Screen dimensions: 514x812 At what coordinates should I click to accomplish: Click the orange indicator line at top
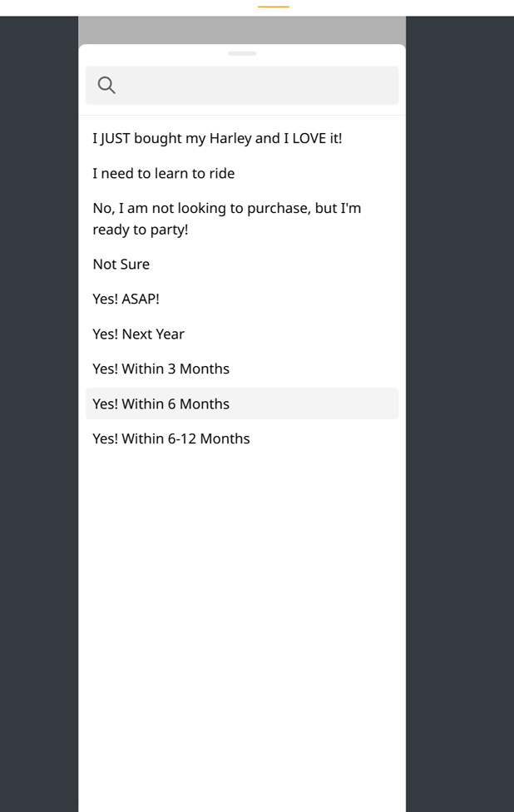pyautogui.click(x=274, y=7)
